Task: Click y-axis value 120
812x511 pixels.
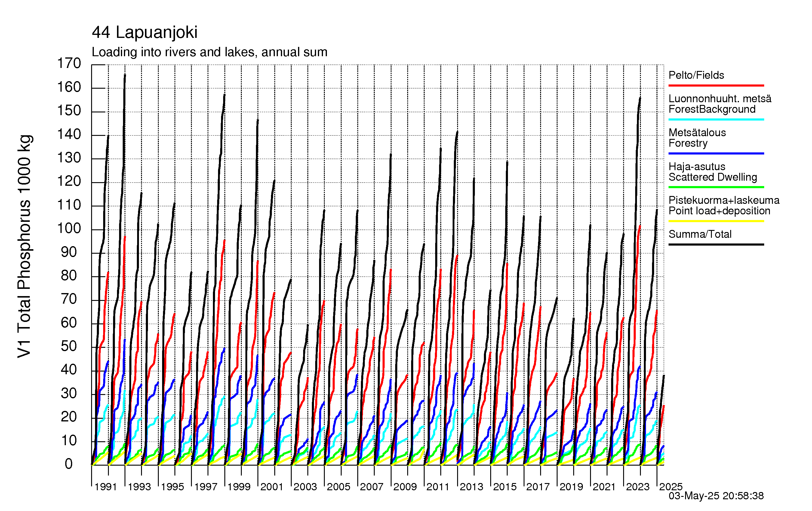Action: [x=69, y=181]
